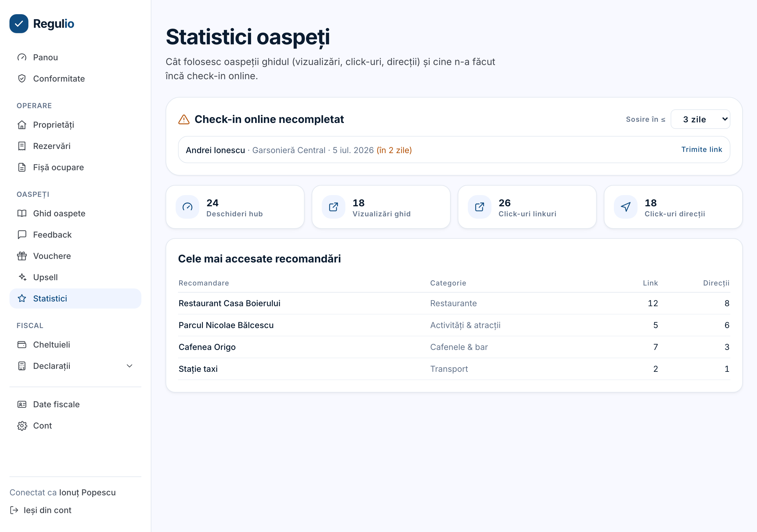This screenshot has height=532, width=757.
Task: Click the Click-uri linkuri external link icon
Action: pos(479,207)
